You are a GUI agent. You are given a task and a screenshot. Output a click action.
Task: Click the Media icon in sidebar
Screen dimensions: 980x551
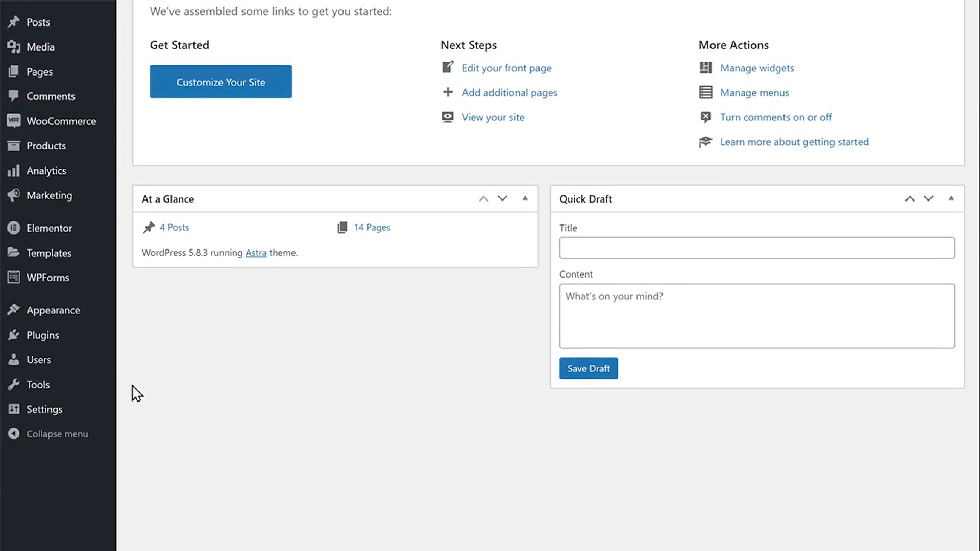[14, 47]
